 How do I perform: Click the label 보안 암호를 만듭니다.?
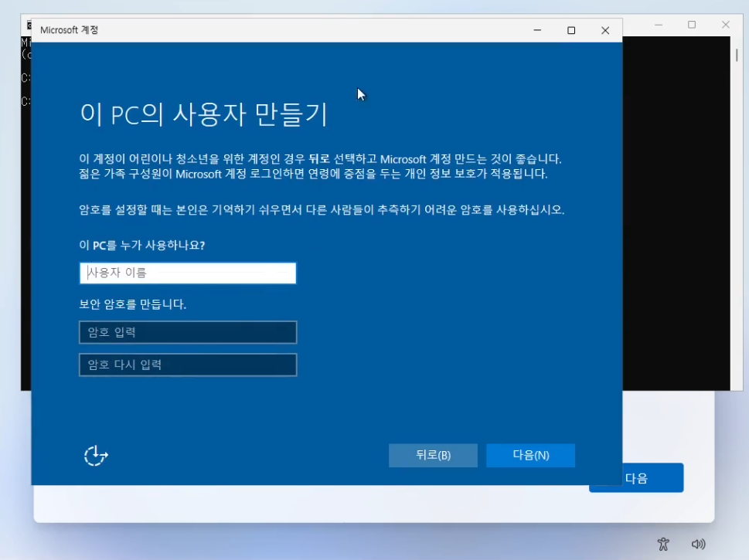[x=132, y=304]
